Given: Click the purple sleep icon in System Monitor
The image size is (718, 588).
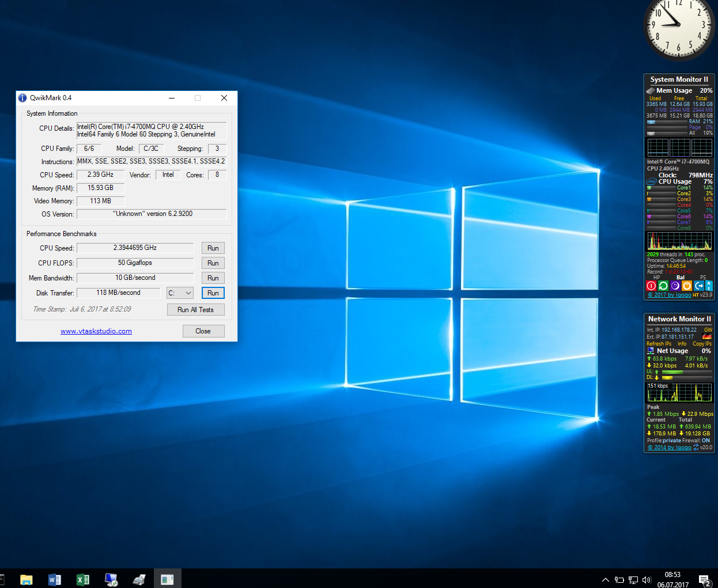Looking at the screenshot, I should [675, 286].
